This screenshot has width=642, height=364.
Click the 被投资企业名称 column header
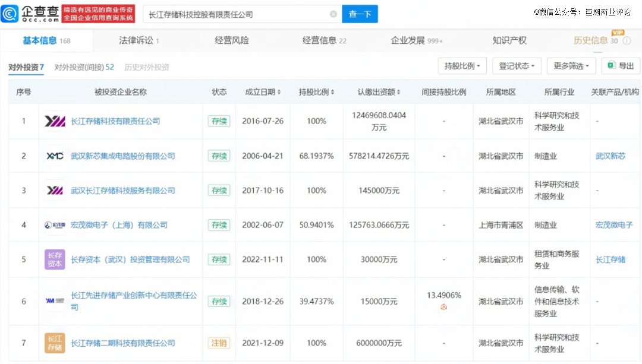(x=120, y=92)
